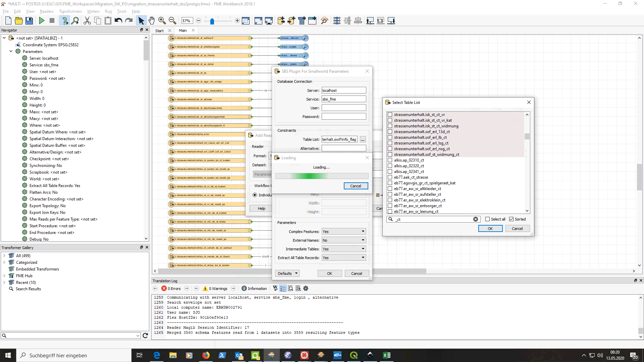Collapse the Parameters node in the Navigator
Viewport: 644px width, 362px height.
[x=11, y=51]
